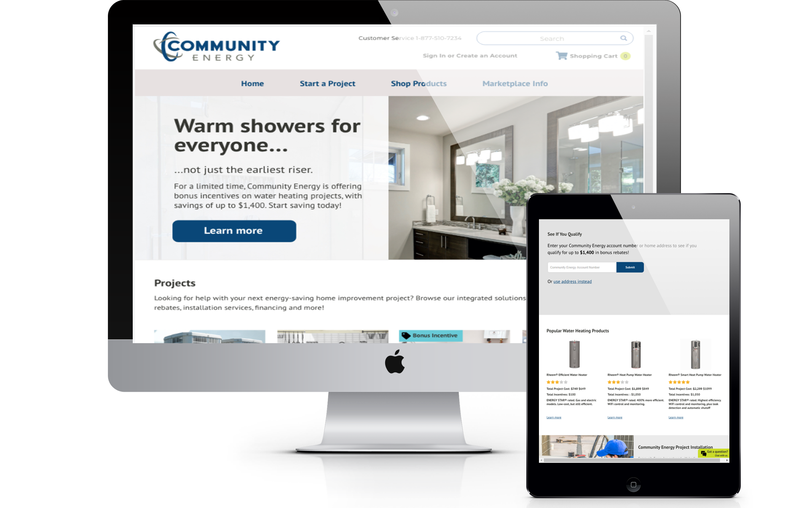Click the Learn More button on homepage
812x508 pixels.
pos(234,231)
